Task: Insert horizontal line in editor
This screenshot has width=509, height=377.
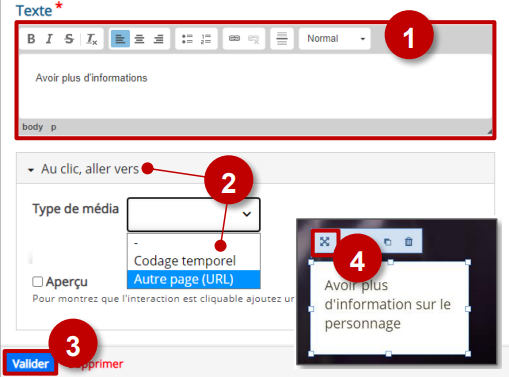Action: pos(282,39)
